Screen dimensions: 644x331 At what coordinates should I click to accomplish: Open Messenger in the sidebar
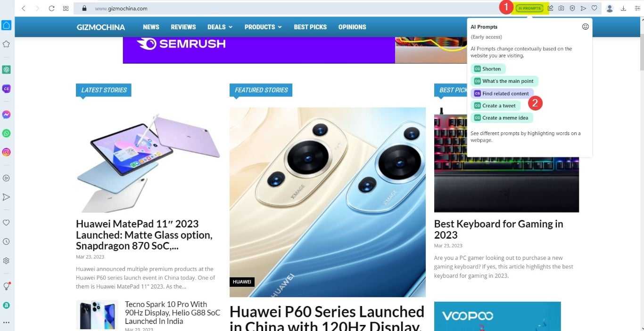pos(6,114)
